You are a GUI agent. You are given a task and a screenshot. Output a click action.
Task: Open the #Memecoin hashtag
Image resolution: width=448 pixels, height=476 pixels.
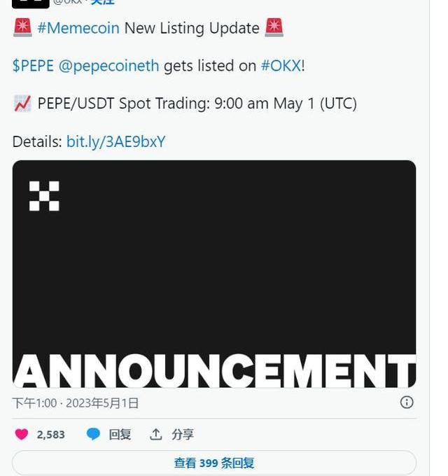(78, 29)
